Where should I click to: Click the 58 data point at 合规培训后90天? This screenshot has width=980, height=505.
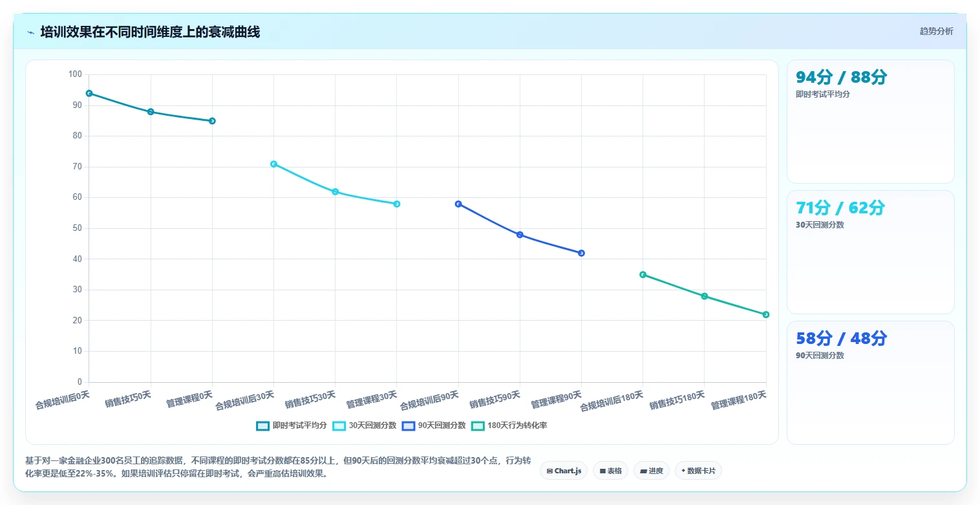pyautogui.click(x=458, y=204)
